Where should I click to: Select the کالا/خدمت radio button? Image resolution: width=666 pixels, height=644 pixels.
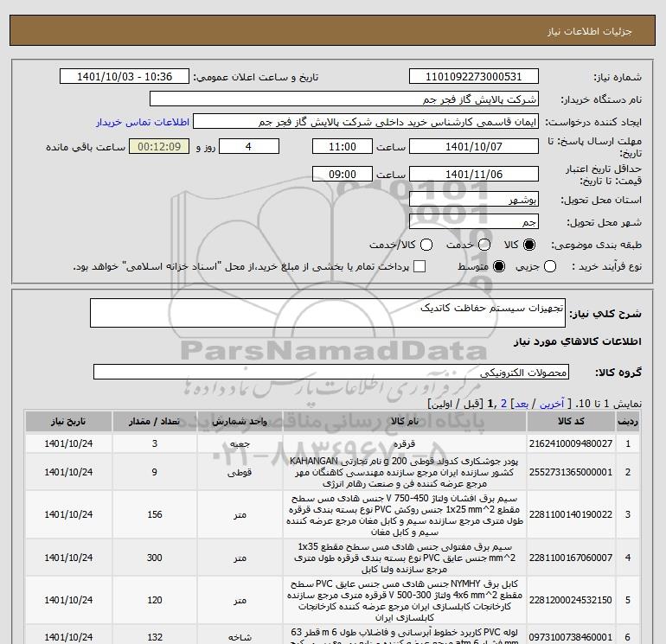coord(426,245)
